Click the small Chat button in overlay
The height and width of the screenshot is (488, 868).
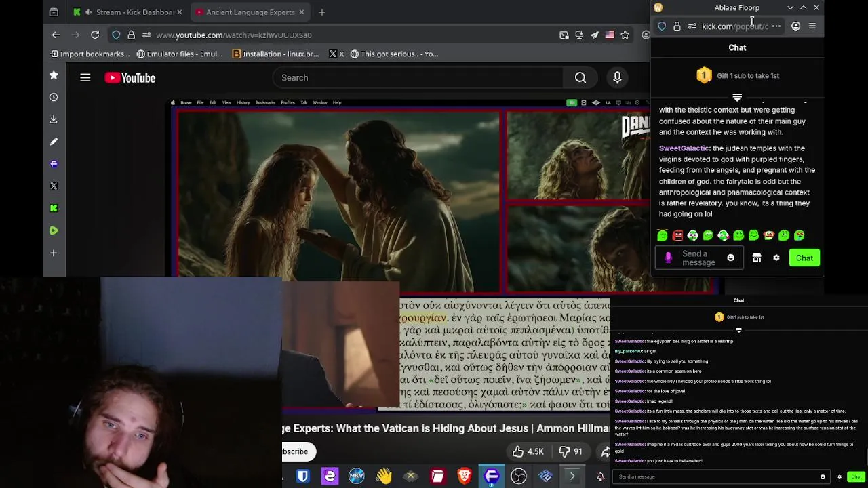pos(856,476)
